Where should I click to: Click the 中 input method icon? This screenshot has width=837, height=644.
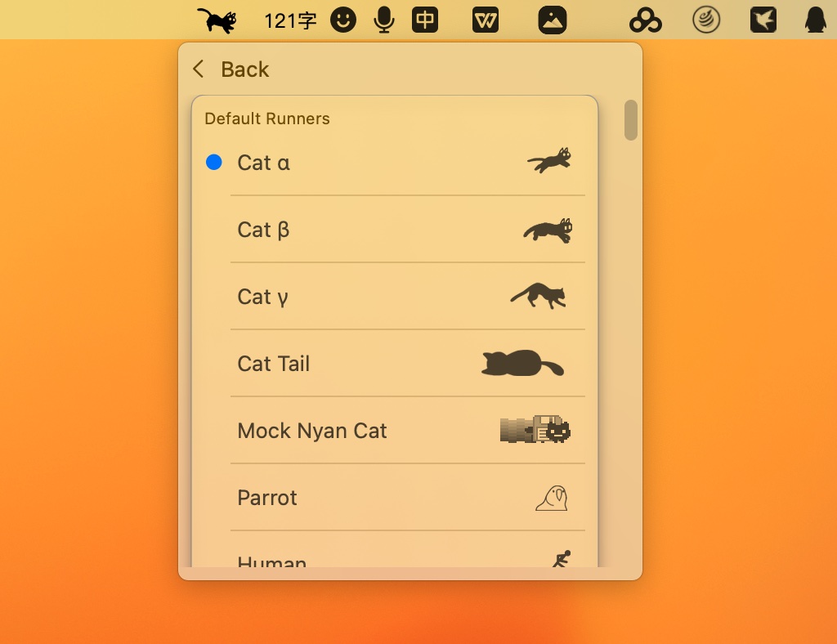425,20
